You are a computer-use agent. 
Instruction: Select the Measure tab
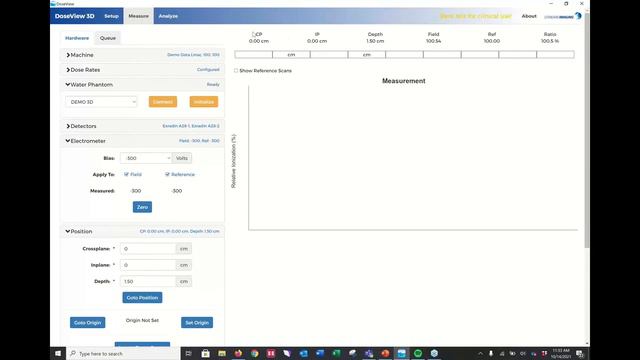pos(139,16)
